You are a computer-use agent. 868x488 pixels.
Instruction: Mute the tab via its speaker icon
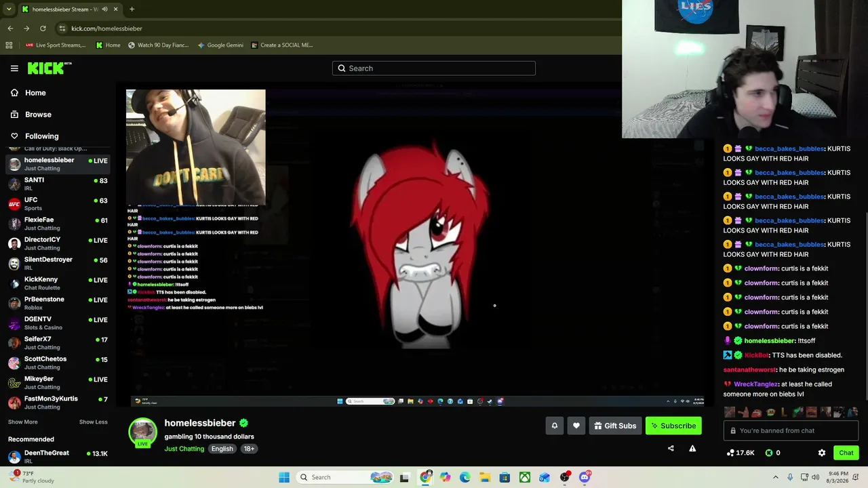click(x=104, y=9)
